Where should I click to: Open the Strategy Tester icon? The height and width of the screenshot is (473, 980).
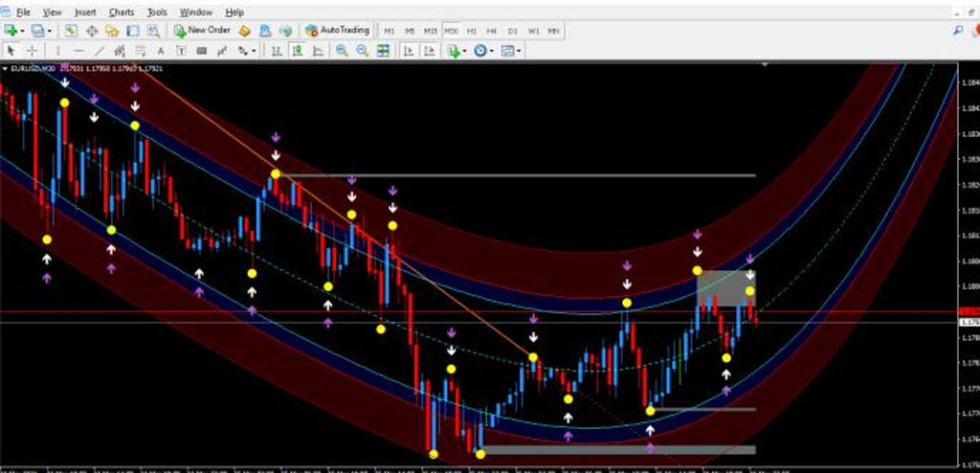[x=152, y=31]
